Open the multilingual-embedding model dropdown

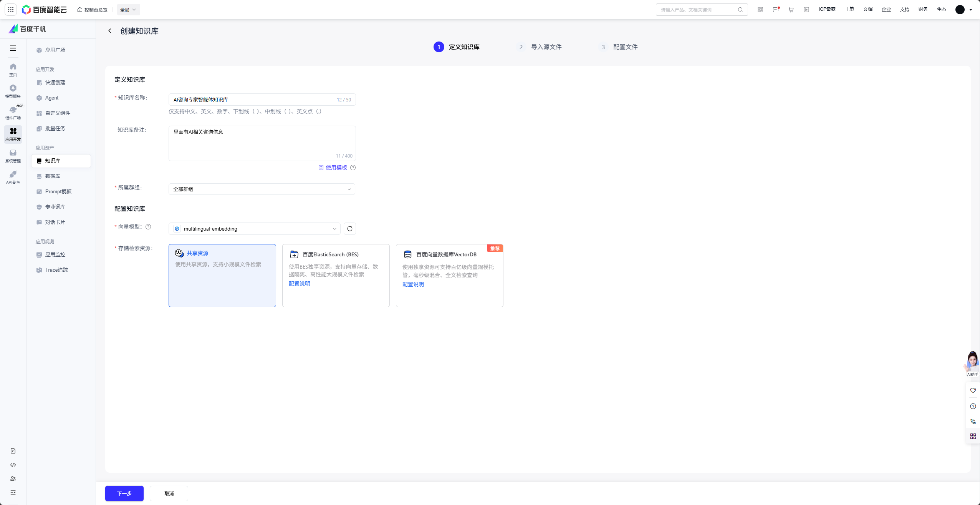[x=254, y=229]
